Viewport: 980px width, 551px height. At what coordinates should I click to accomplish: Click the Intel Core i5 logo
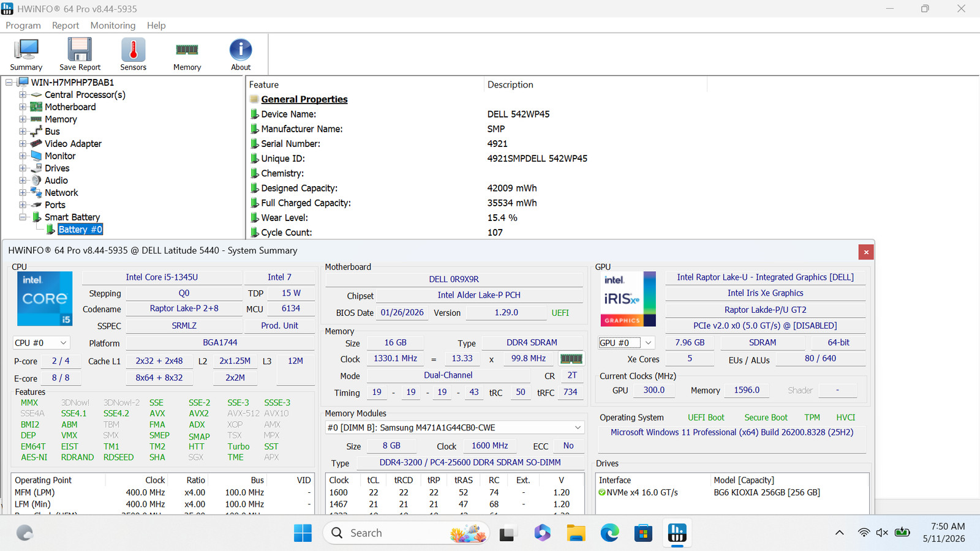[45, 298]
